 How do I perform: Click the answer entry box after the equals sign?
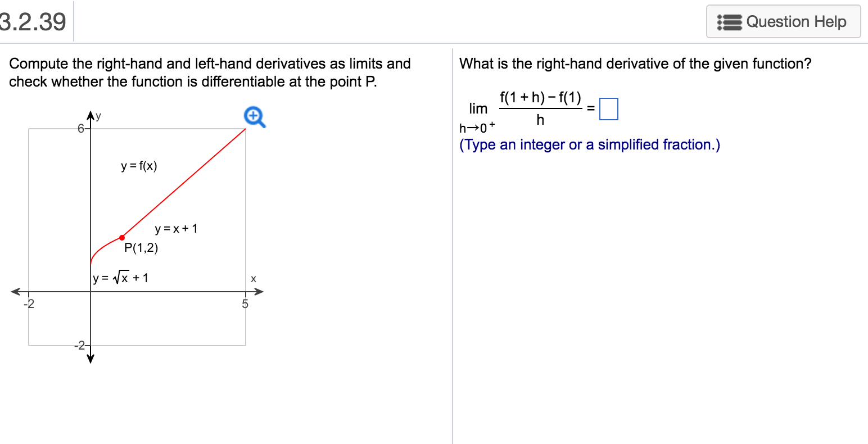click(x=609, y=108)
